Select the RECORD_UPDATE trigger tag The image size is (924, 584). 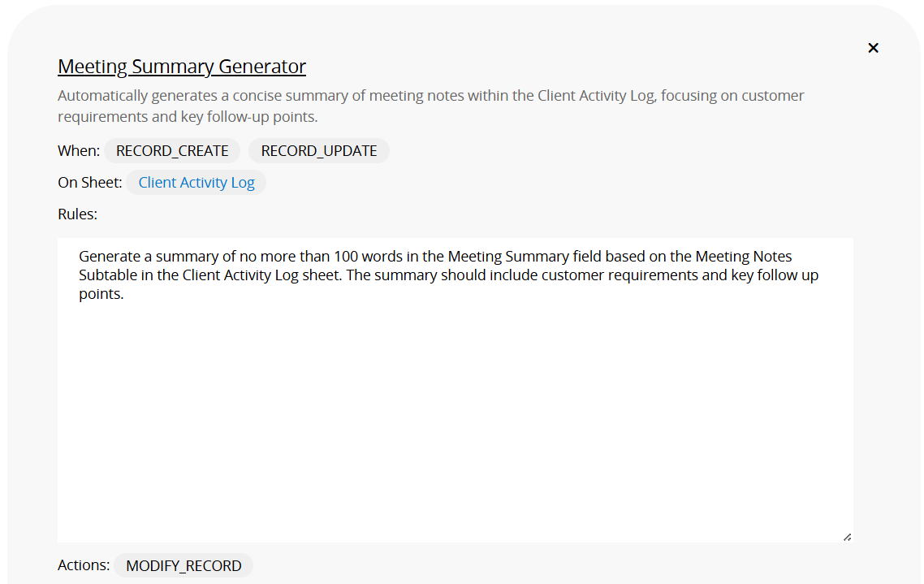[319, 151]
